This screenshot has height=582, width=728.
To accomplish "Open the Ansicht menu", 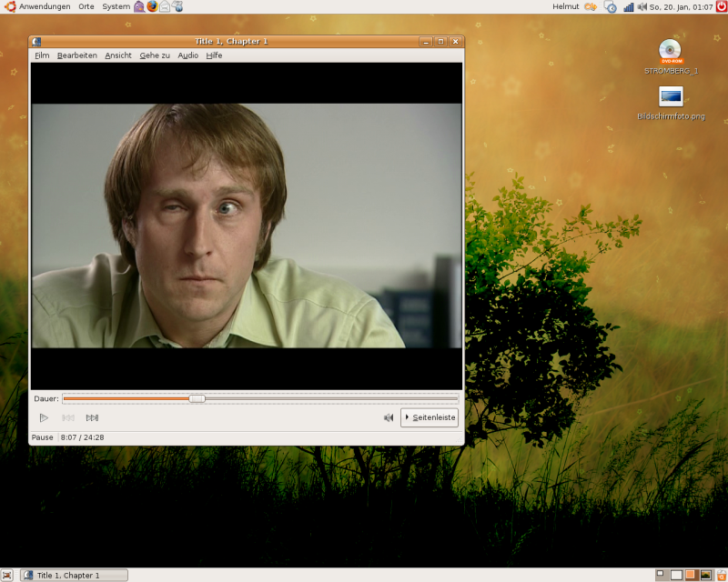I will click(118, 55).
